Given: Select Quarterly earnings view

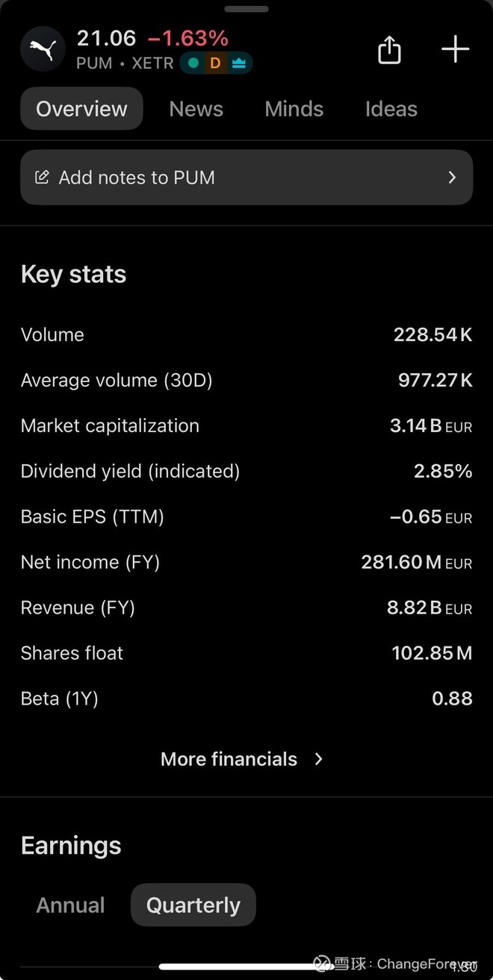Looking at the screenshot, I should tap(193, 905).
